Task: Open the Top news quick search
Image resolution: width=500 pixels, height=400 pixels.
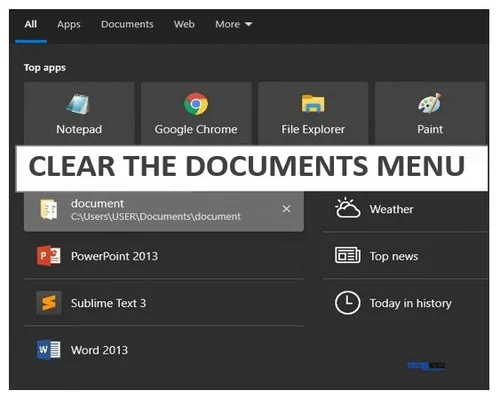Action: [394, 256]
